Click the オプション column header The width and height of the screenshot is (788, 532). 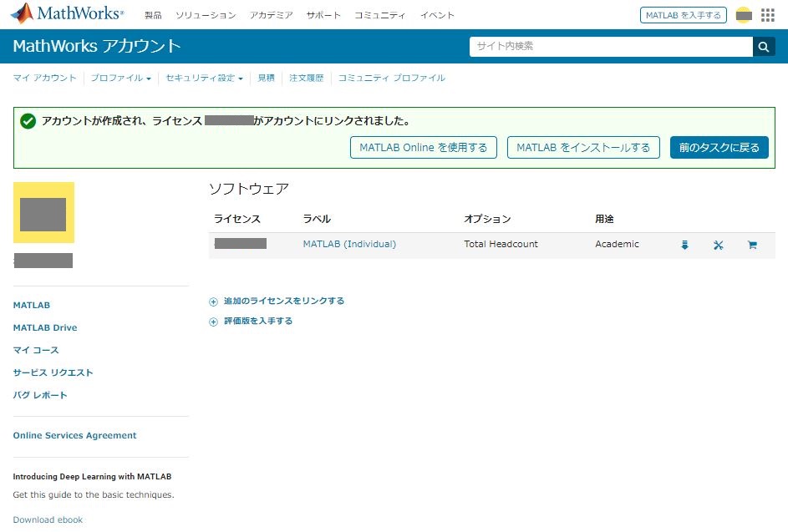487,219
